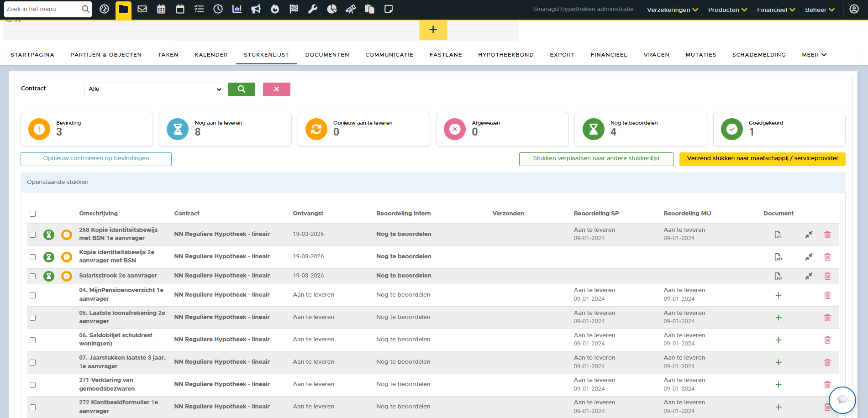This screenshot has width=868, height=418.
Task: Select checkbox for 05. Laatste loonafrekening row
Action: [x=33, y=318]
